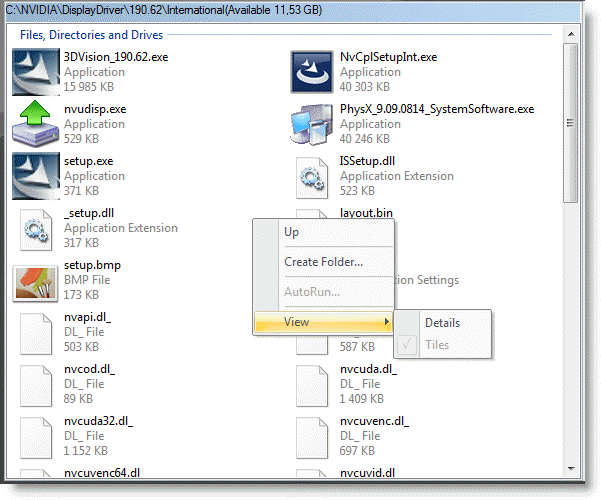Image resolution: width=601 pixels, height=500 pixels.
Task: Click the _setup.dll file name
Action: tap(89, 213)
